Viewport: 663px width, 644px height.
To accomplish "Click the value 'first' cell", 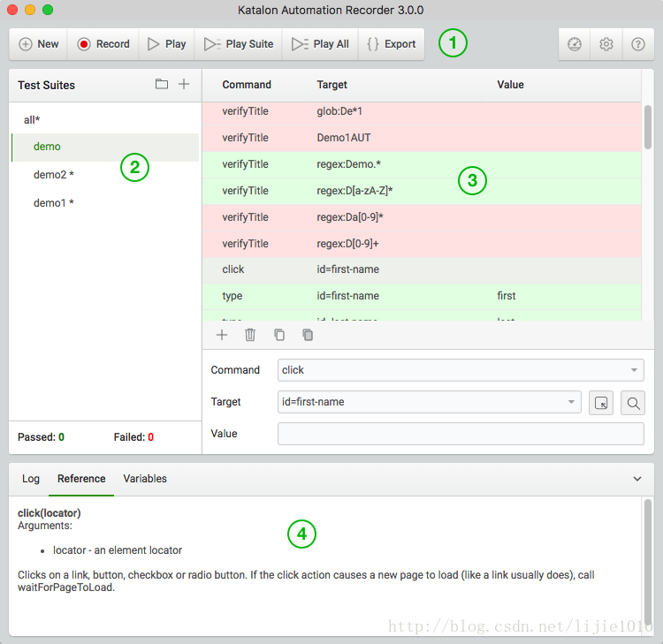I will tap(507, 296).
